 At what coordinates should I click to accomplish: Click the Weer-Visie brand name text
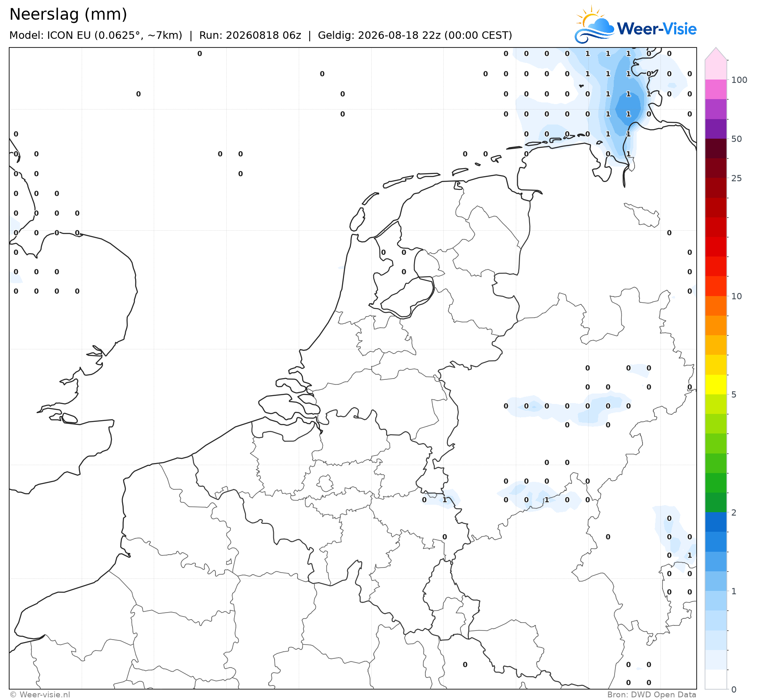coord(657,29)
